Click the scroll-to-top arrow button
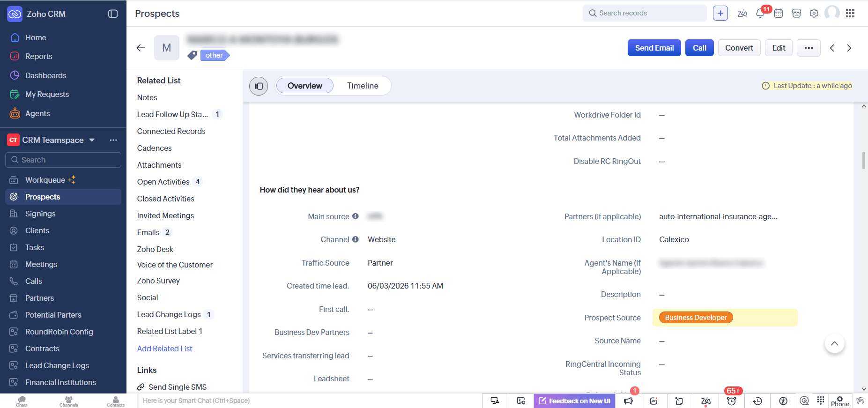This screenshot has height=408, width=868. pyautogui.click(x=834, y=343)
